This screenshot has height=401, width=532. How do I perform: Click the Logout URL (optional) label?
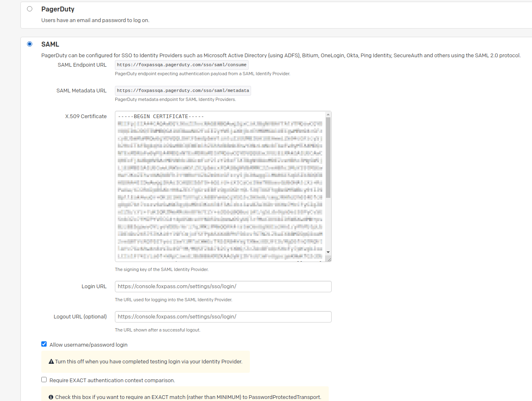pos(80,317)
